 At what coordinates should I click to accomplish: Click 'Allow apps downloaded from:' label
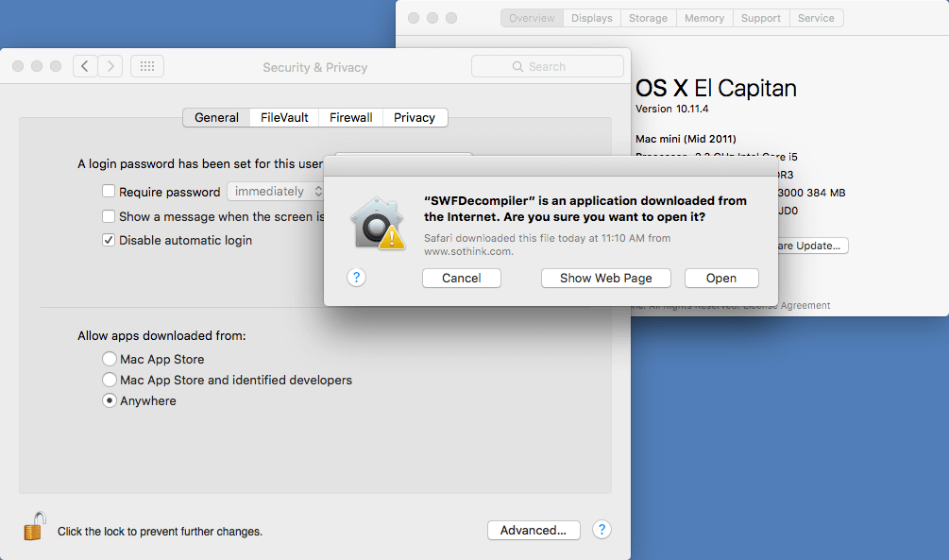click(161, 335)
